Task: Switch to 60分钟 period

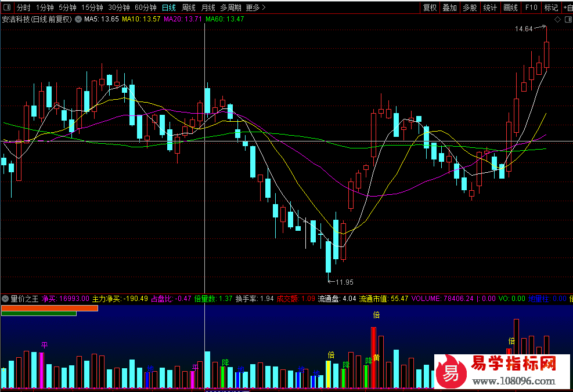Action: click(x=146, y=8)
